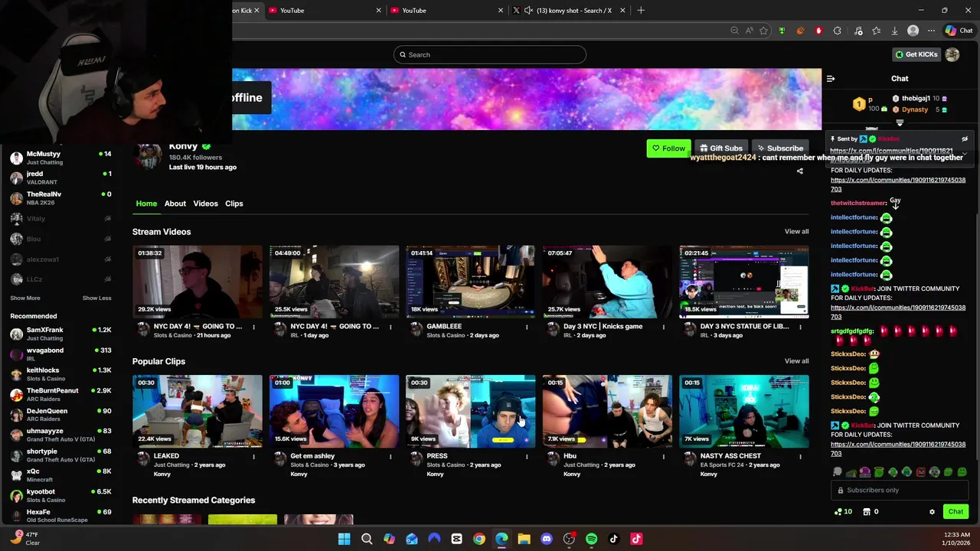The width and height of the screenshot is (980, 551).
Task: Open browser extensions puzzle icon
Action: coord(837,31)
